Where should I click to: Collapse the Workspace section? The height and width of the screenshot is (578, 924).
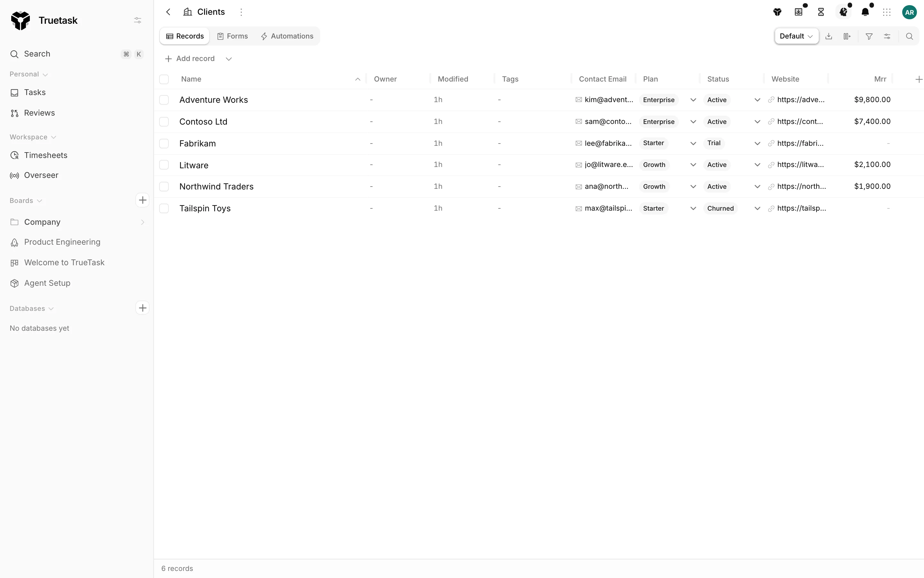33,137
